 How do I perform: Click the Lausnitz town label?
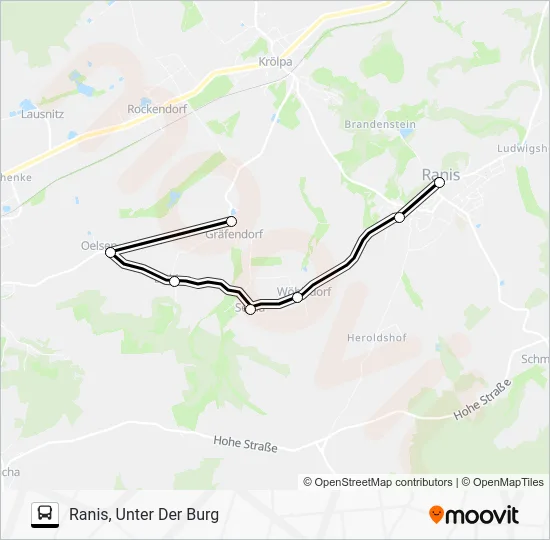(42, 114)
